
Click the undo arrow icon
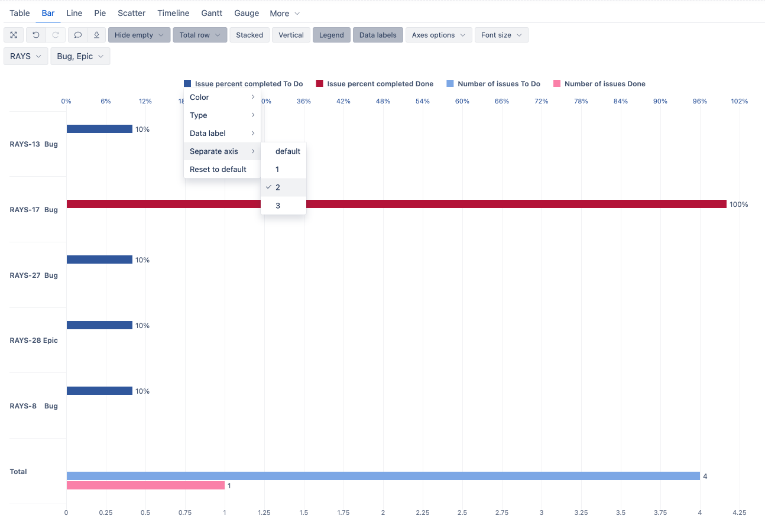(x=36, y=35)
